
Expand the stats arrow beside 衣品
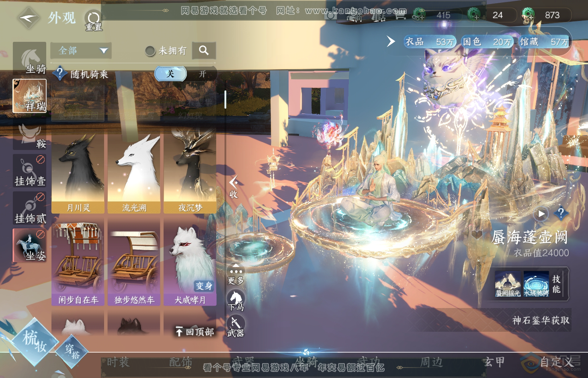[x=391, y=41]
